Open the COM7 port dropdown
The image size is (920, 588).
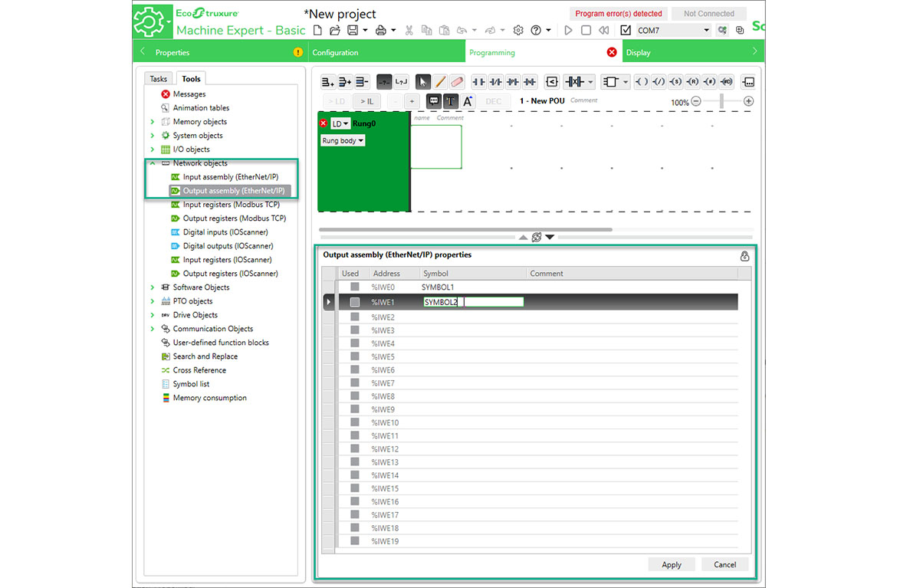pos(706,31)
